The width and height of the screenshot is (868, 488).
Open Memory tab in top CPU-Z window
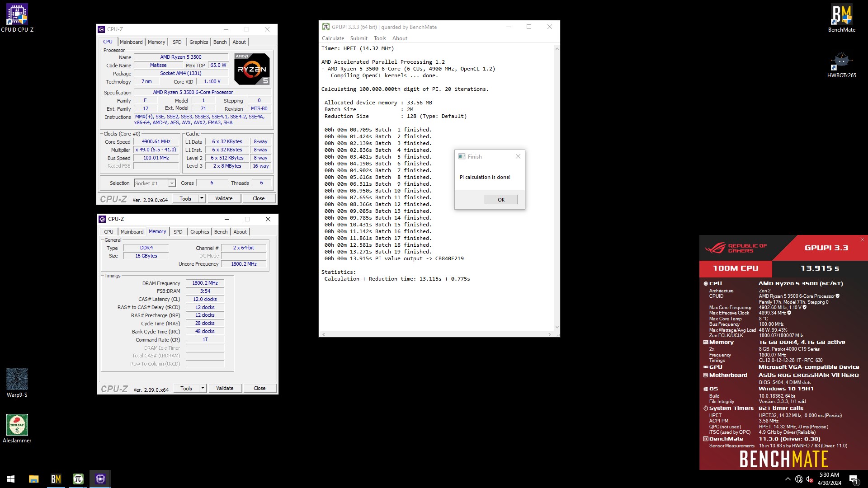[156, 42]
